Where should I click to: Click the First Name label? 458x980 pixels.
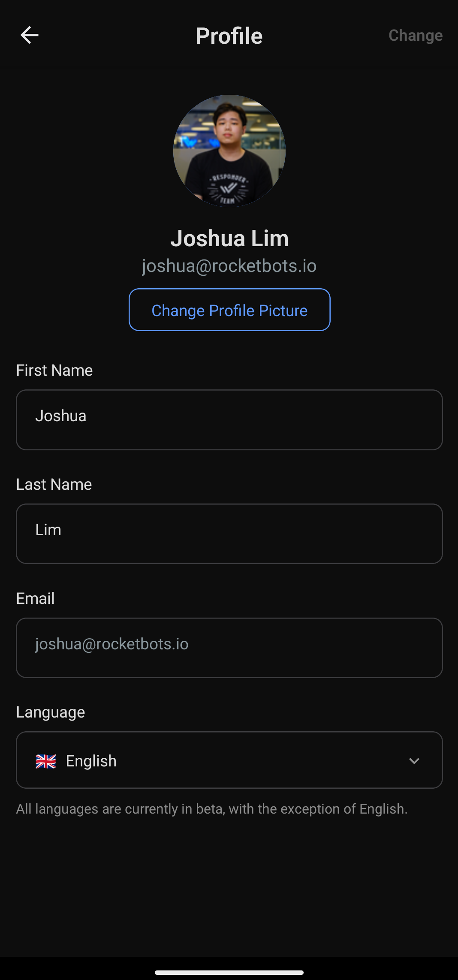54,370
